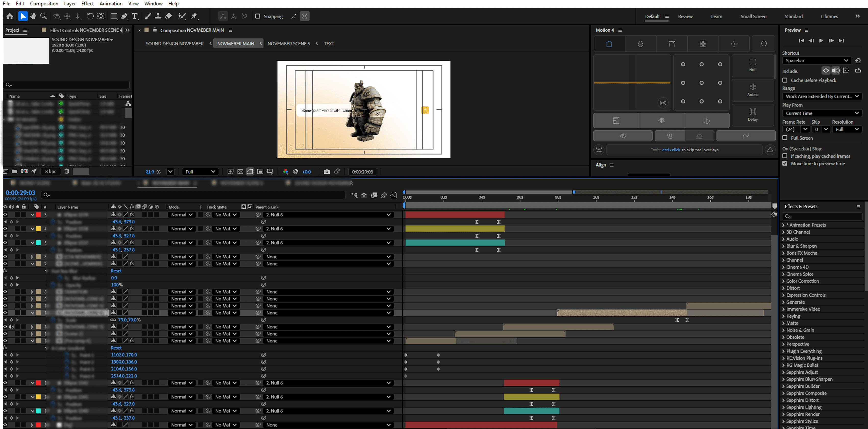868x429 pixels.
Task: Enable Cache Before Playback checkbox
Action: click(785, 80)
